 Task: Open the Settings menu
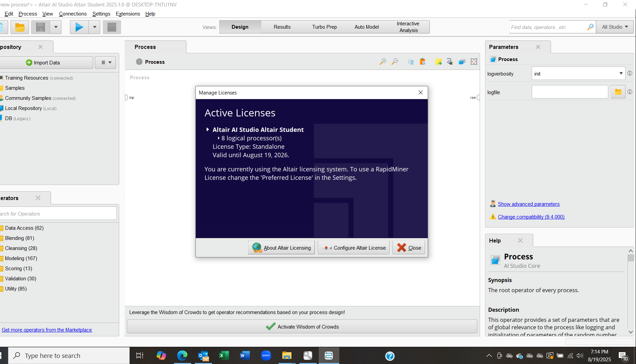[x=101, y=14]
